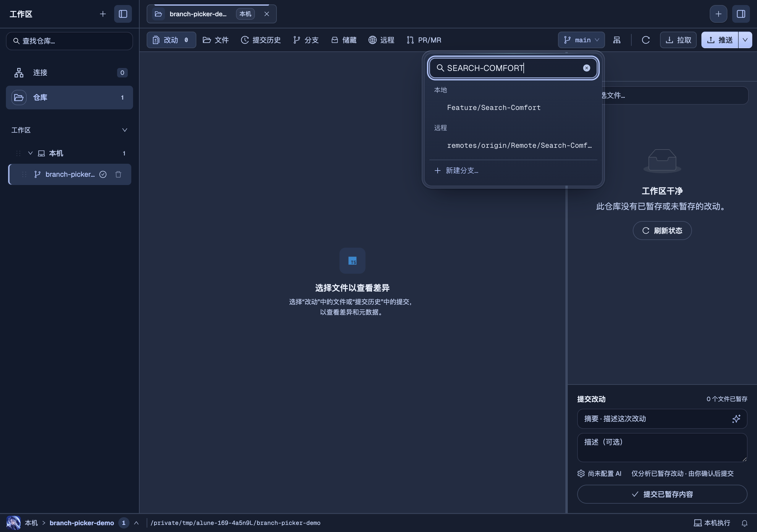
Task: Open the 远程 remotes tab
Action: click(x=381, y=40)
